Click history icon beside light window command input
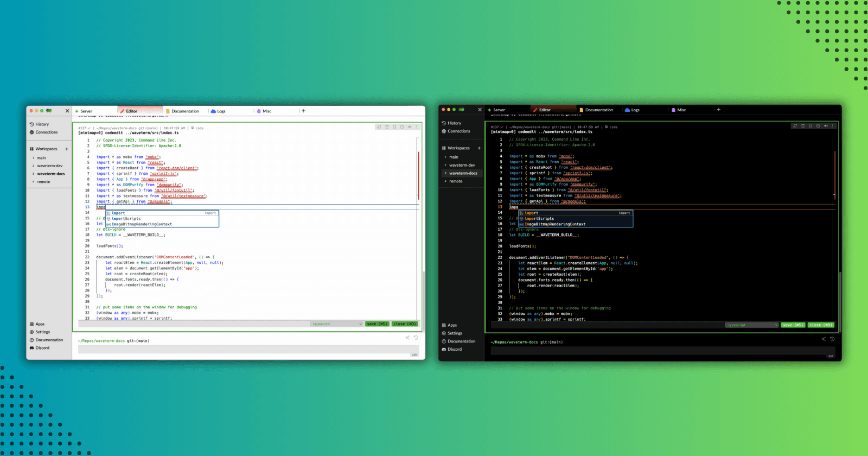Screen dimensions: 868x456 (416, 338)
